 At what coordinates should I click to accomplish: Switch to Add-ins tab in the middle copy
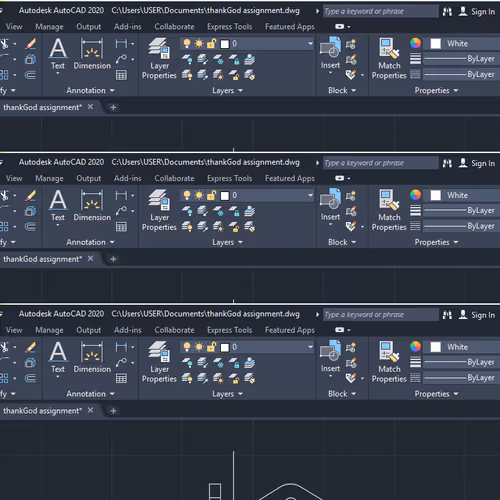pyautogui.click(x=128, y=178)
